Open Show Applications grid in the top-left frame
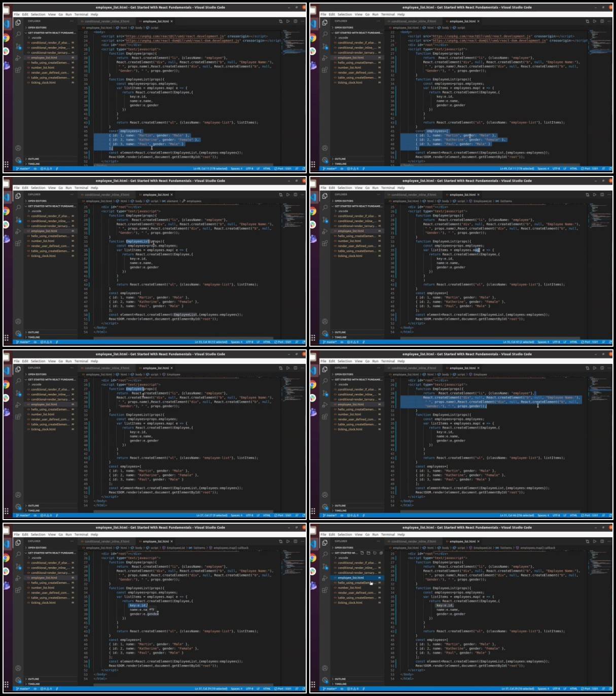This screenshot has width=616, height=696. pos(6,164)
